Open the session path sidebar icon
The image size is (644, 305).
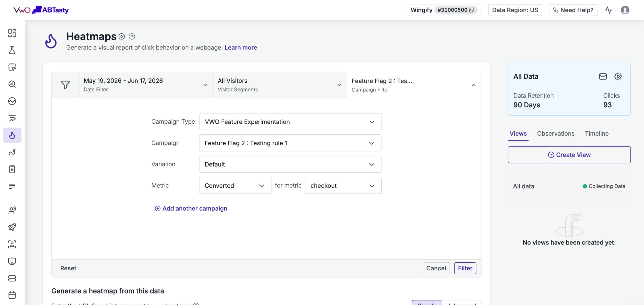point(12,152)
